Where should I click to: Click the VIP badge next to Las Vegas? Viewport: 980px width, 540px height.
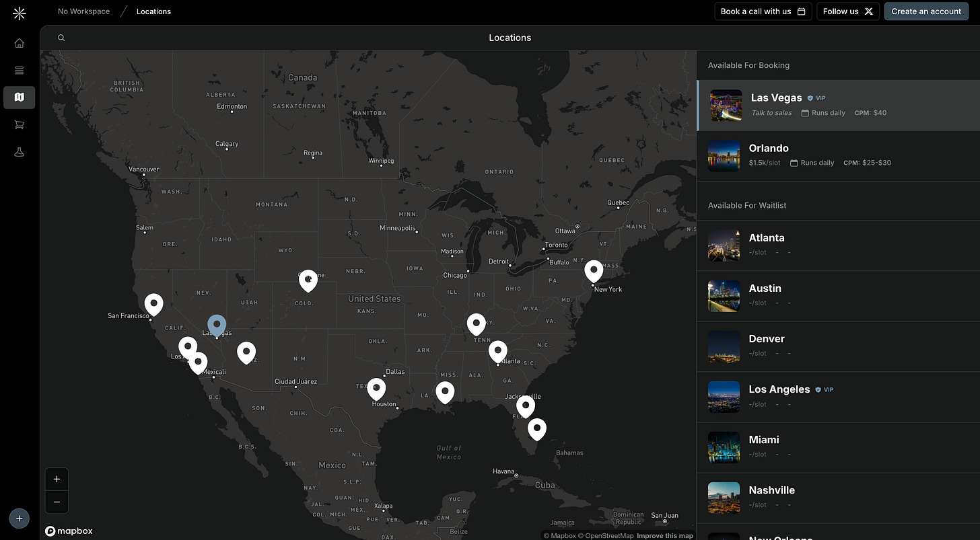[816, 98]
